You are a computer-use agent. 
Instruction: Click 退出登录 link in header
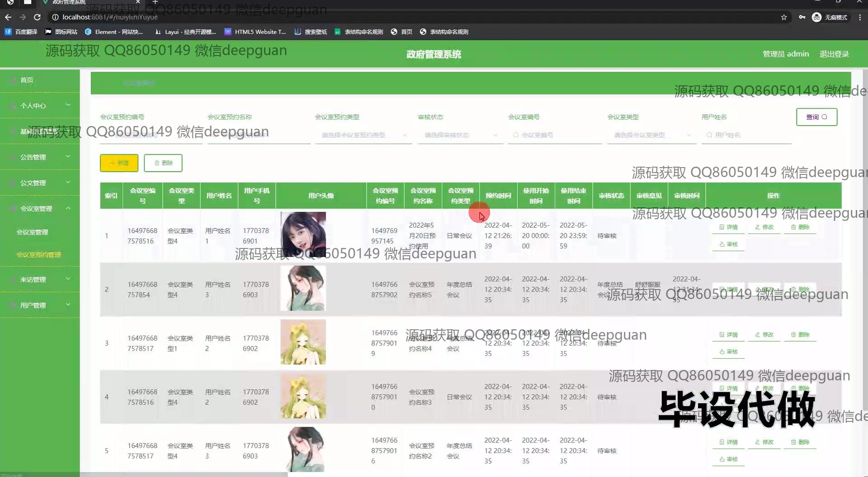tap(834, 54)
